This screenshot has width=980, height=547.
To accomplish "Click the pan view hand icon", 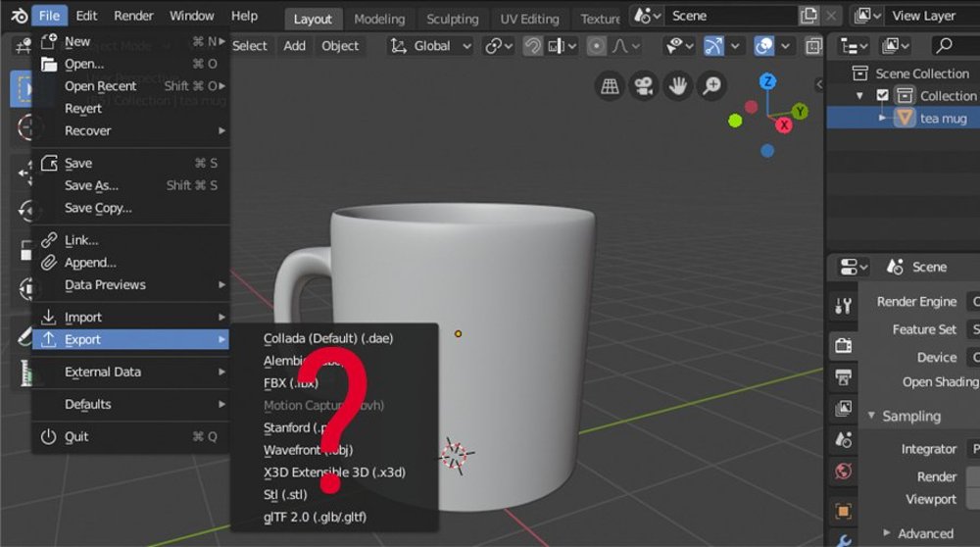I will tap(676, 86).
